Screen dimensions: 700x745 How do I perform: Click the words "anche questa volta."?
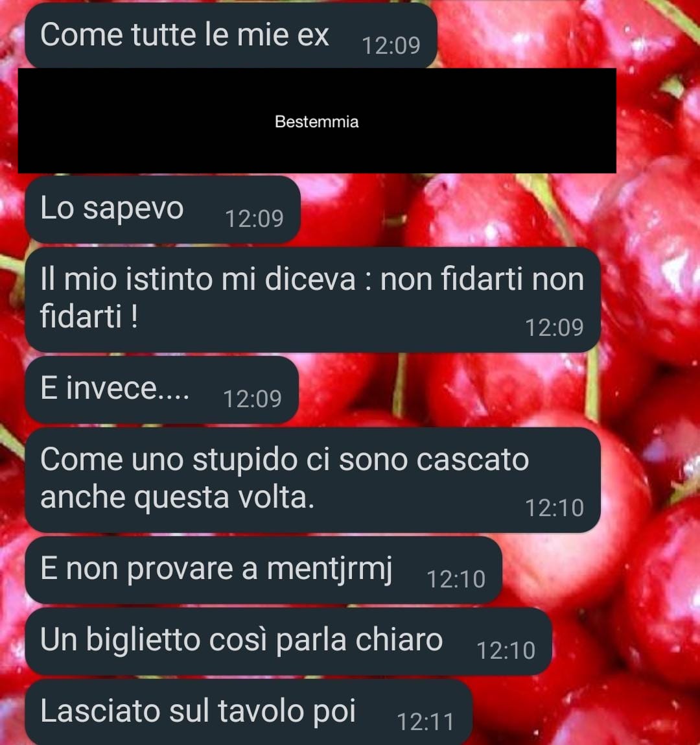click(178, 498)
